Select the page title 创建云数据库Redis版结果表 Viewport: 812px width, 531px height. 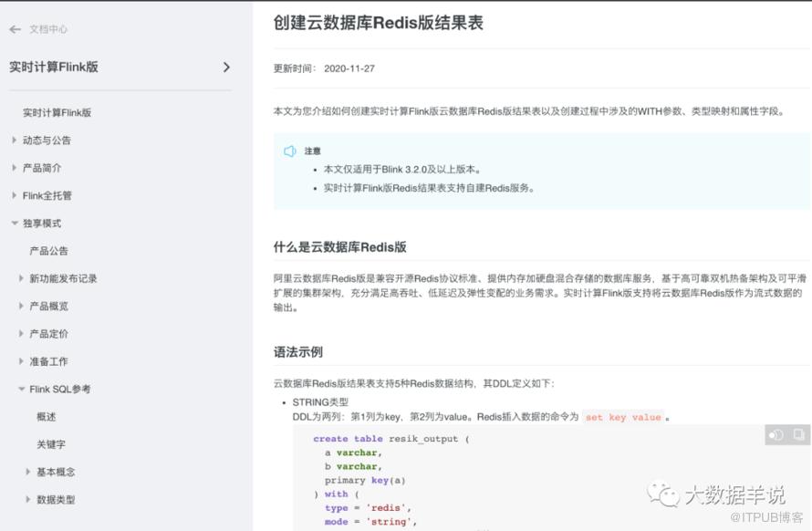tap(378, 23)
